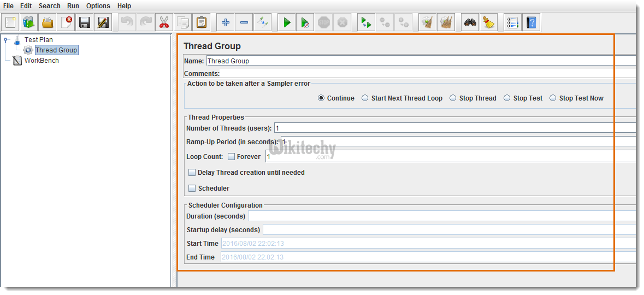
Task: Check the Scheduler checkbox
Action: click(x=192, y=188)
